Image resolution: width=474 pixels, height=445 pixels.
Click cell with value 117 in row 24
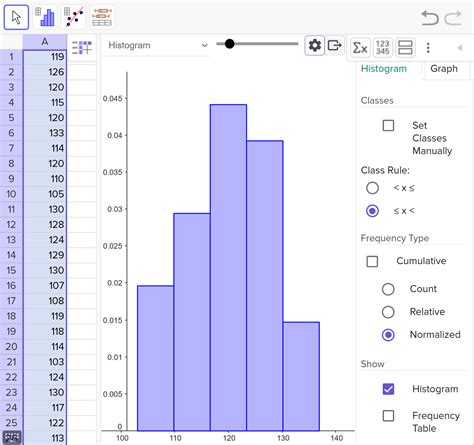tap(45, 408)
